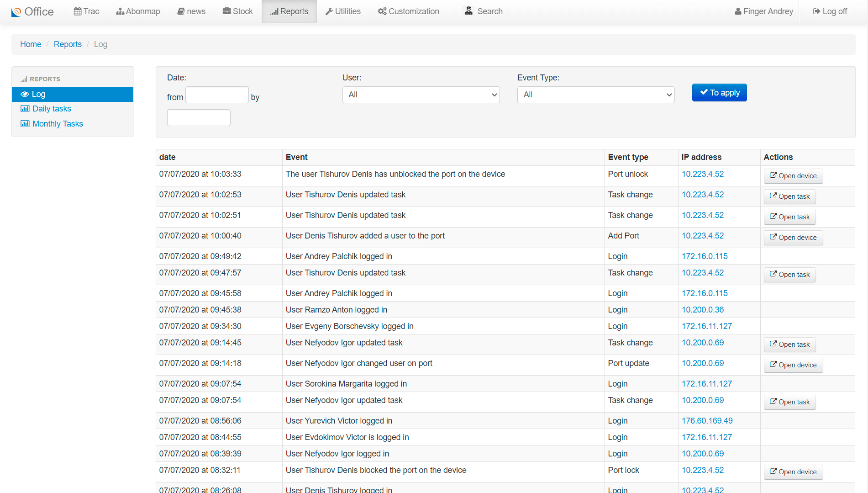
Task: Open the Utilities menu
Action: (x=343, y=11)
